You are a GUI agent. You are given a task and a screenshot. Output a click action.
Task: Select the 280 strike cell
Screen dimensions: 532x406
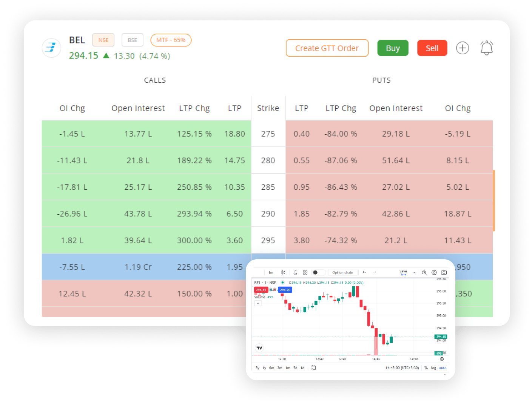(x=268, y=160)
